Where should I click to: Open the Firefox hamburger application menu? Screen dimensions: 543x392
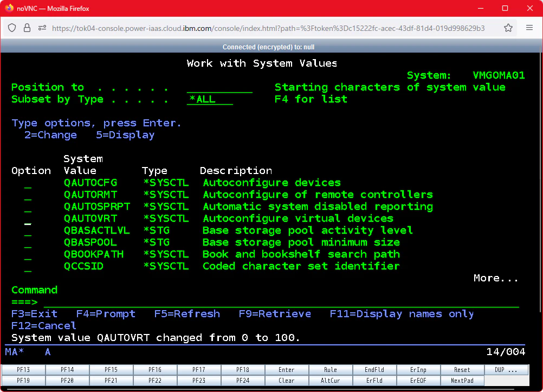tap(529, 28)
